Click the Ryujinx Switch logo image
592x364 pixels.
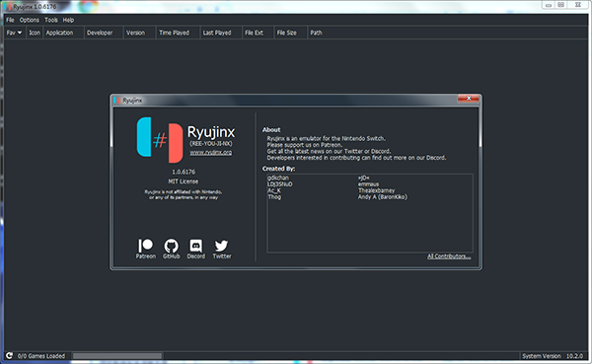coord(160,140)
